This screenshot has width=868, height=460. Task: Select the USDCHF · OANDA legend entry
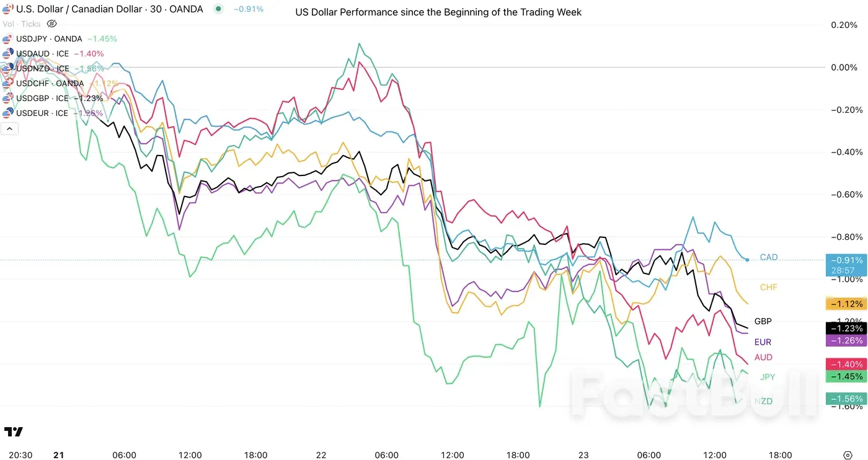pos(50,84)
